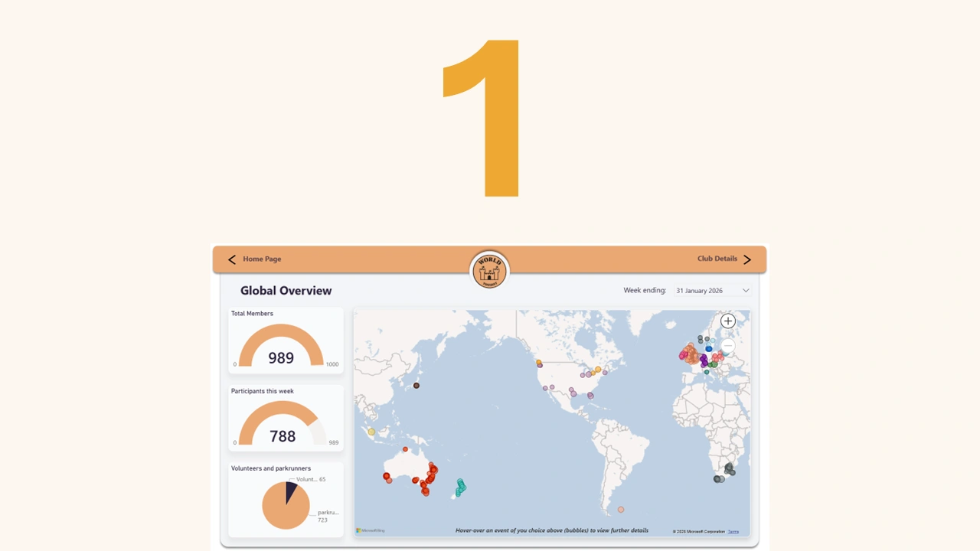This screenshot has height=551, width=980.
Task: Navigate to Club Details
Action: click(x=717, y=259)
